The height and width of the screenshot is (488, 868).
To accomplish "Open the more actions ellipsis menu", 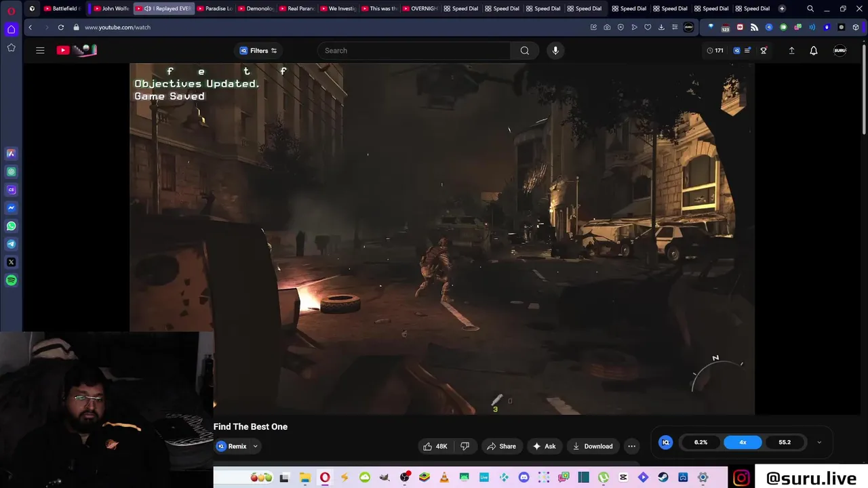I will tap(631, 446).
